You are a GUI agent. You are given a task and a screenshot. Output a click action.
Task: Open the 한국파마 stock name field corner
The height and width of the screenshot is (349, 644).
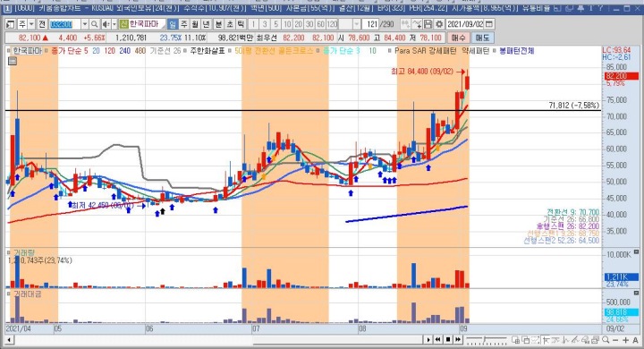click(163, 25)
